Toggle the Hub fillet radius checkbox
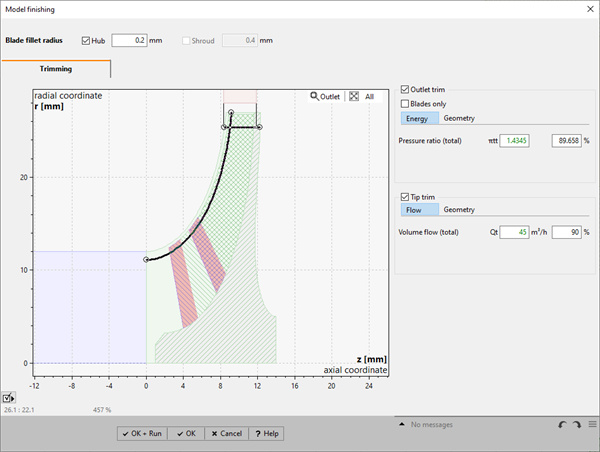The height and width of the screenshot is (452, 600). 86,41
